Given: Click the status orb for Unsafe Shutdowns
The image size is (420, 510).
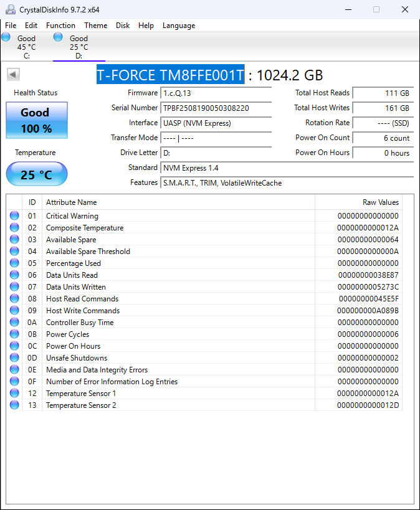Looking at the screenshot, I should pos(14,357).
